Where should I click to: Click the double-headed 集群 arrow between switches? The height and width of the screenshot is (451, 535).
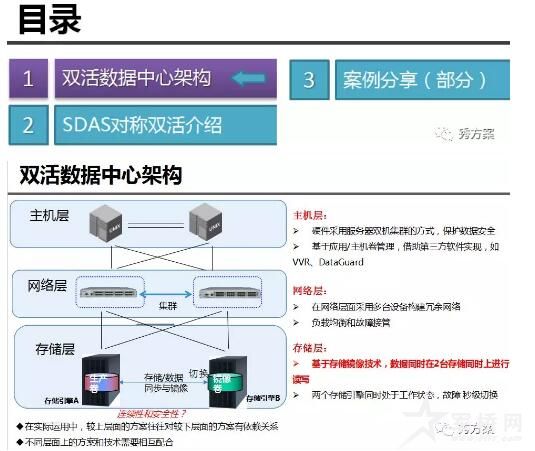click(166, 294)
